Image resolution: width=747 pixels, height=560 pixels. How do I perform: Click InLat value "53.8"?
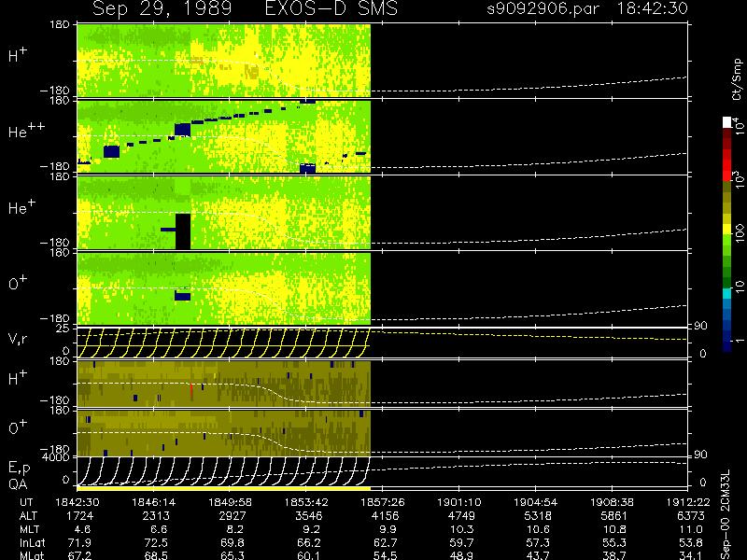(691, 542)
